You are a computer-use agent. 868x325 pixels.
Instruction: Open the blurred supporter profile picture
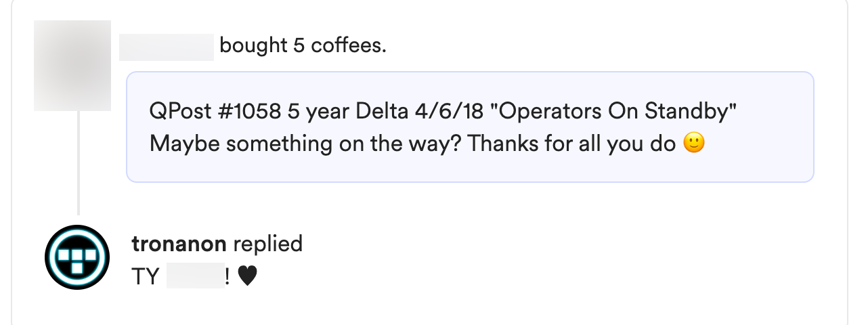pyautogui.click(x=72, y=66)
